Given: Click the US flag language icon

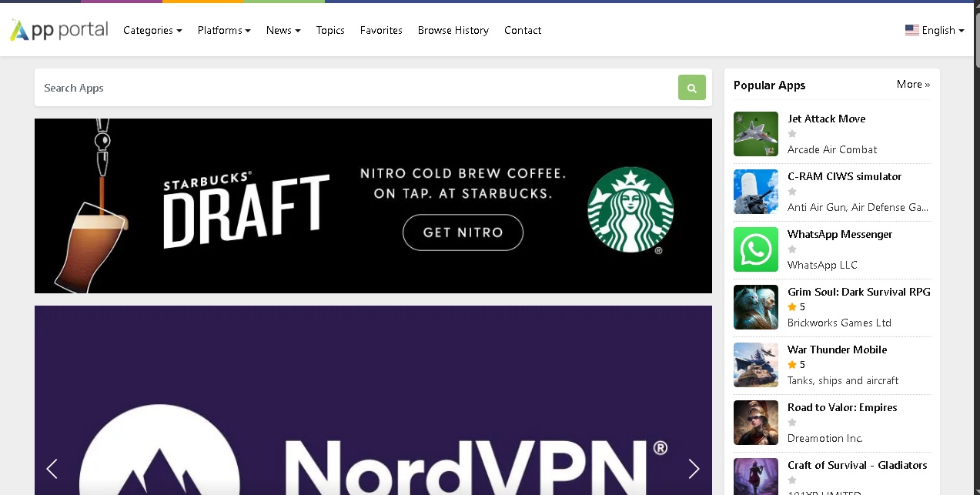Looking at the screenshot, I should click(912, 30).
